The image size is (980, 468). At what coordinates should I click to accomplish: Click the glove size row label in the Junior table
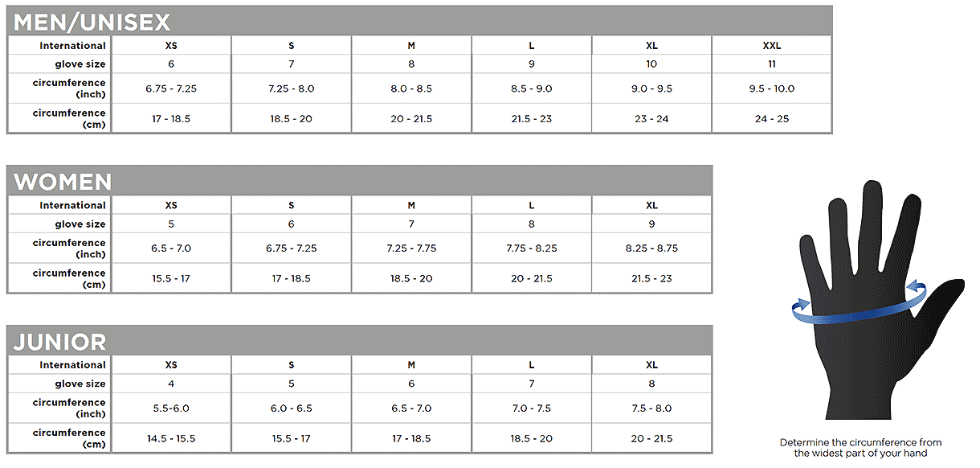click(x=80, y=384)
